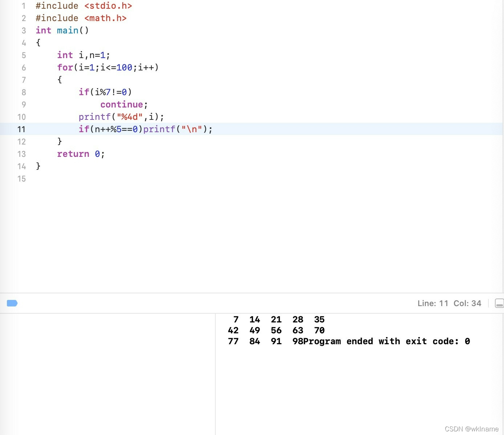Screen dimensions: 504x435
Task: Click the blue breakpoint toggle icon
Action: [12, 303]
